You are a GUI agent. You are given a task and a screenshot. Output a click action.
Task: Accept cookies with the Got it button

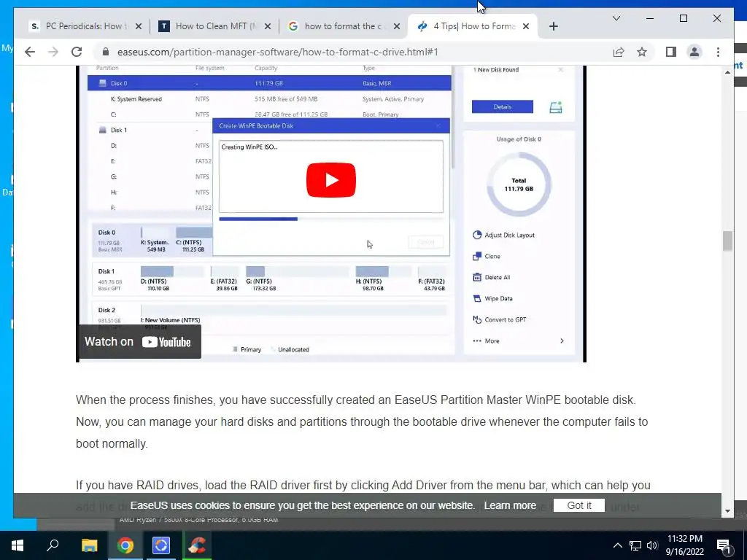[x=578, y=505]
